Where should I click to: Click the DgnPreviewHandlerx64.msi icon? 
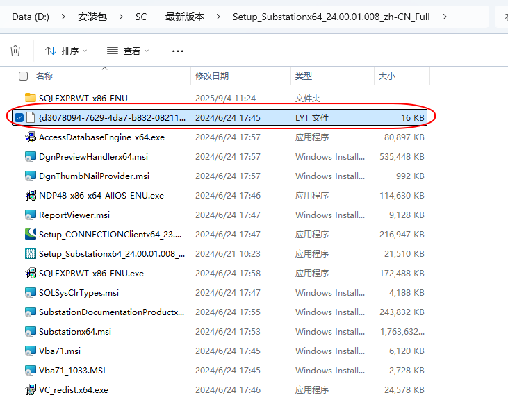(x=31, y=157)
